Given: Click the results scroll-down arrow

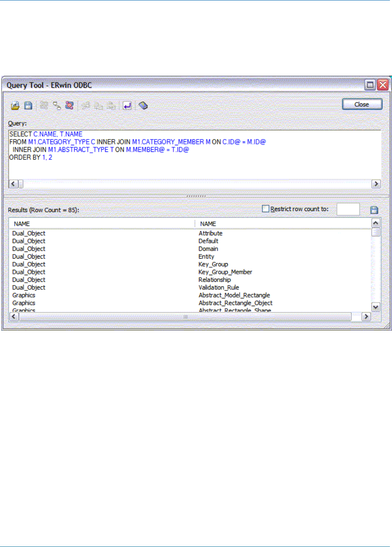Looking at the screenshot, I should [x=376, y=307].
